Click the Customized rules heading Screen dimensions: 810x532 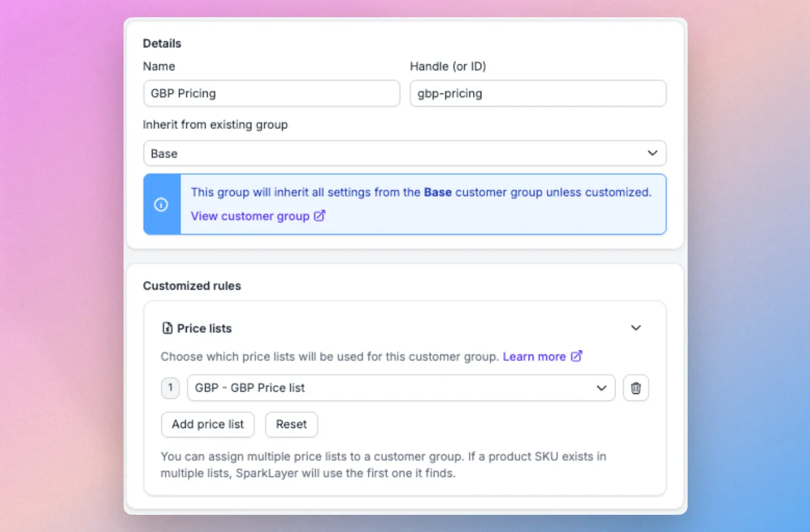(x=192, y=286)
